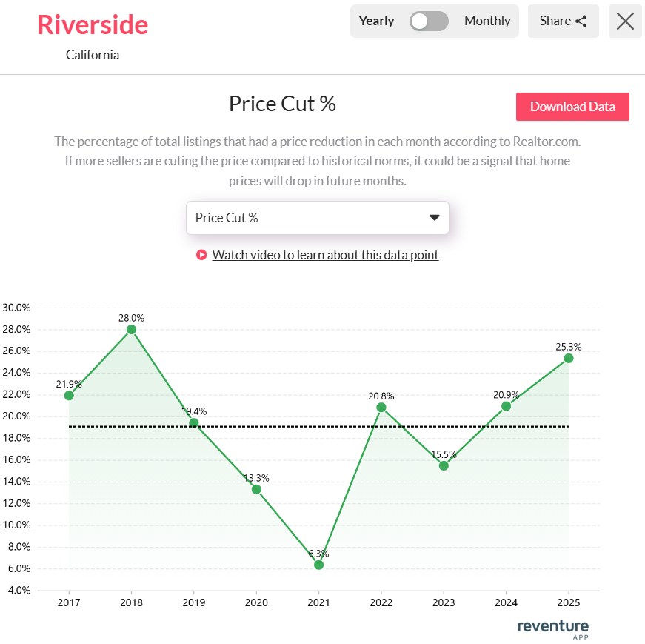Viewport: 645px width, 644px height.
Task: Open the Price Cut % dropdown arrow
Action: click(435, 217)
